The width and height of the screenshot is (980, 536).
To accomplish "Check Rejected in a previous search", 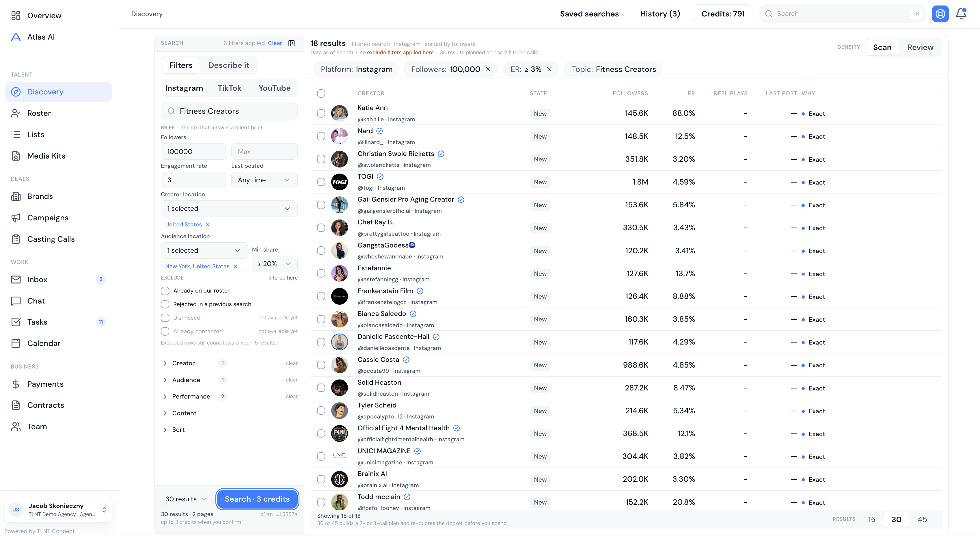I will (x=165, y=304).
